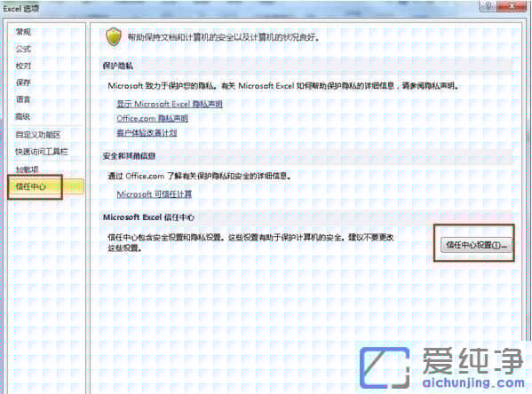Close the Excel 选项 dialog
Viewport: 532px width, 394px height.
[x=512, y=6]
